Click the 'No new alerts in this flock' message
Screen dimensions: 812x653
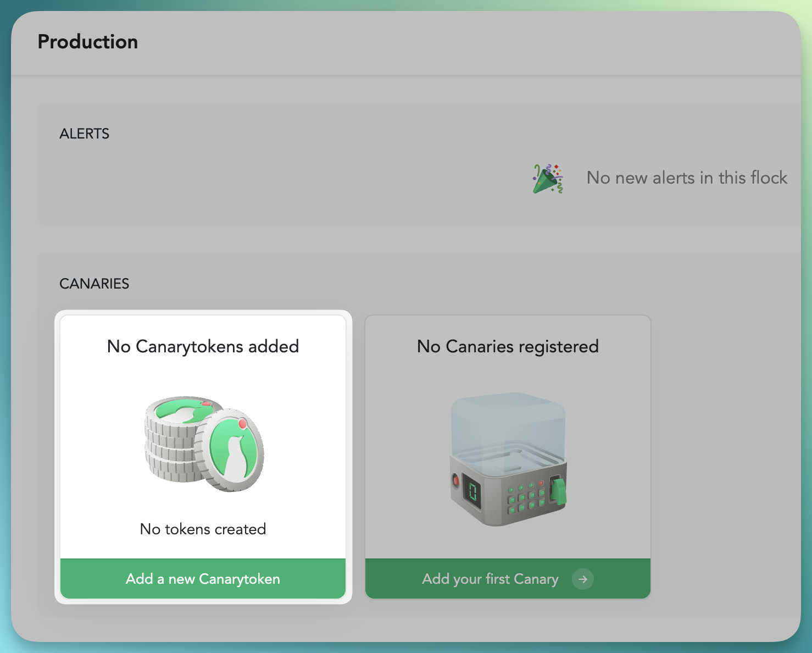coord(686,178)
